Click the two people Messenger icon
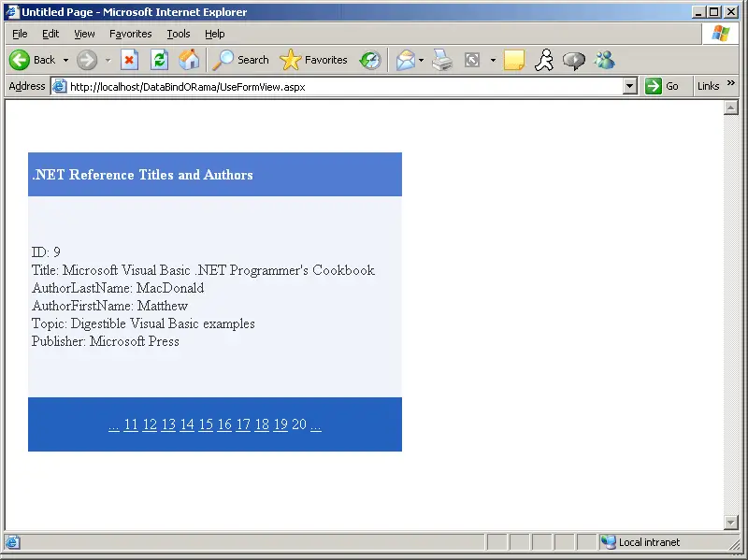This screenshot has height=560, width=748. (x=604, y=60)
